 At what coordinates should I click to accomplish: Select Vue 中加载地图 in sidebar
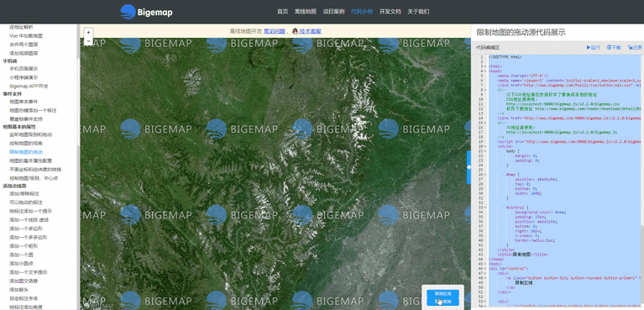click(x=26, y=36)
